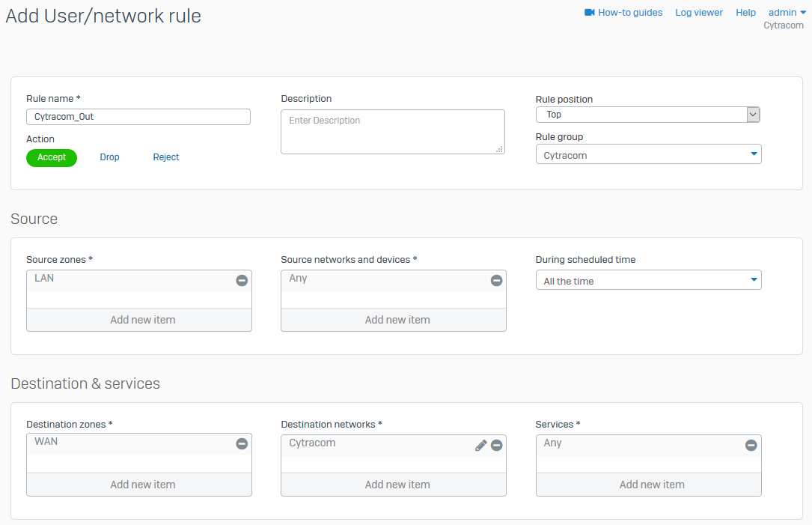Click the Rule name input field
The image size is (812, 525).
tap(138, 117)
